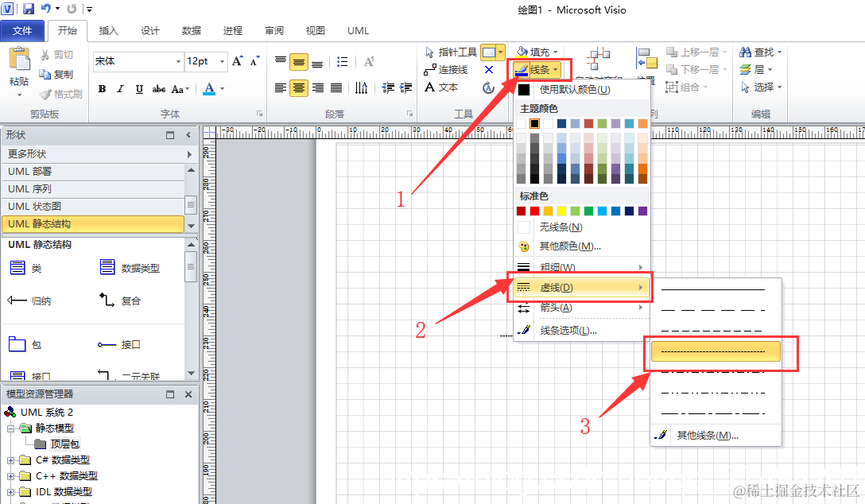865x504 pixels.
Task: Open the font name dropdown (宋体)
Action: tap(178, 61)
